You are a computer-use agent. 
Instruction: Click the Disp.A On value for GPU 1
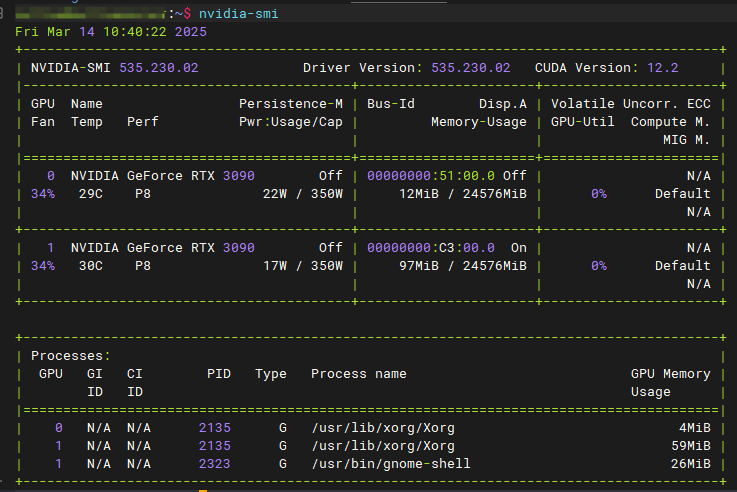point(518,248)
